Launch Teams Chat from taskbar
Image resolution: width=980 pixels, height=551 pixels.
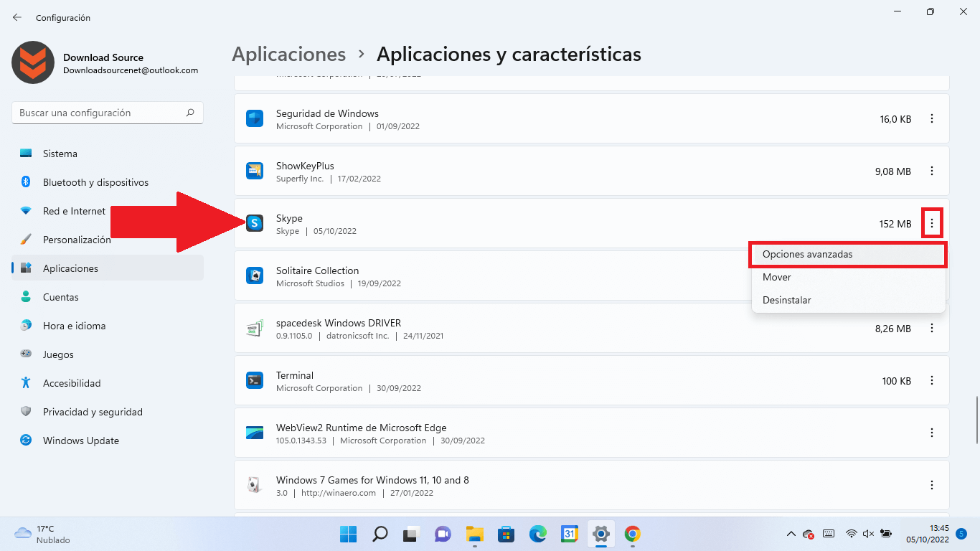[x=443, y=534]
